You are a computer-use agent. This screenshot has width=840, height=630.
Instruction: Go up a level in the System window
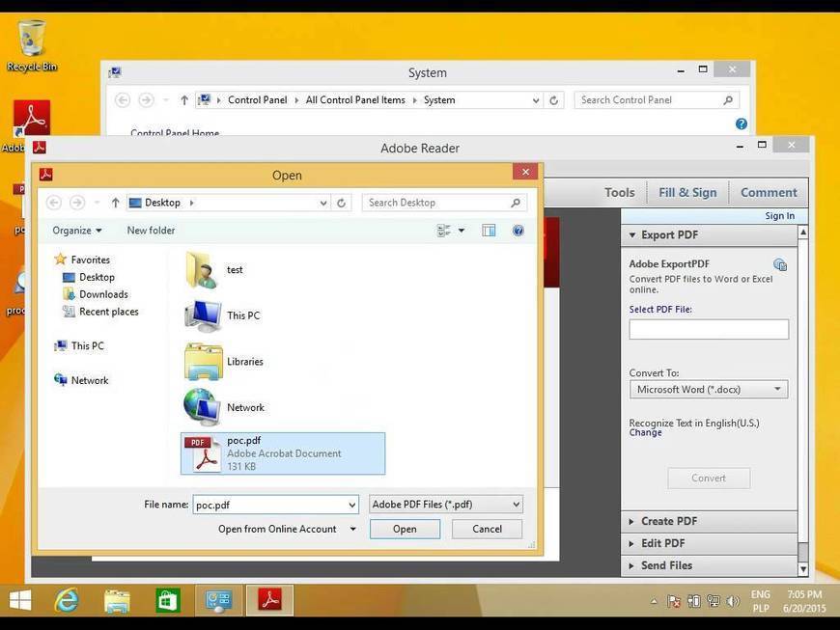[184, 100]
